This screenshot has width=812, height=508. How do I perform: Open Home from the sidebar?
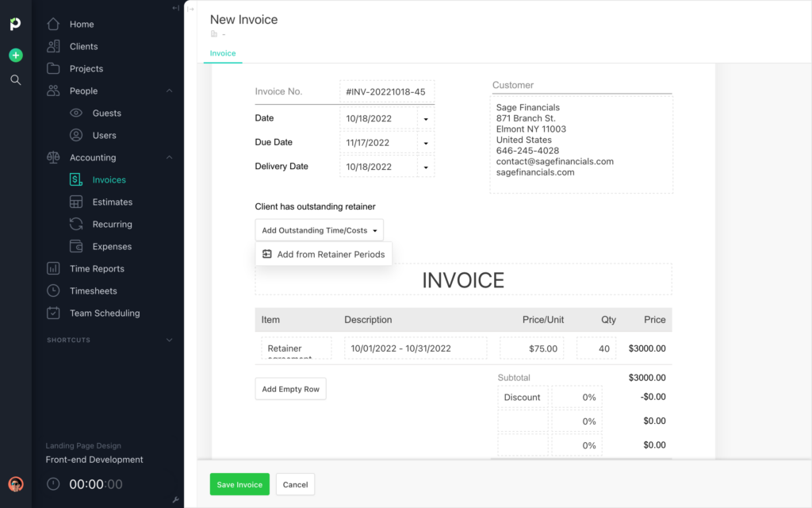coord(54,24)
